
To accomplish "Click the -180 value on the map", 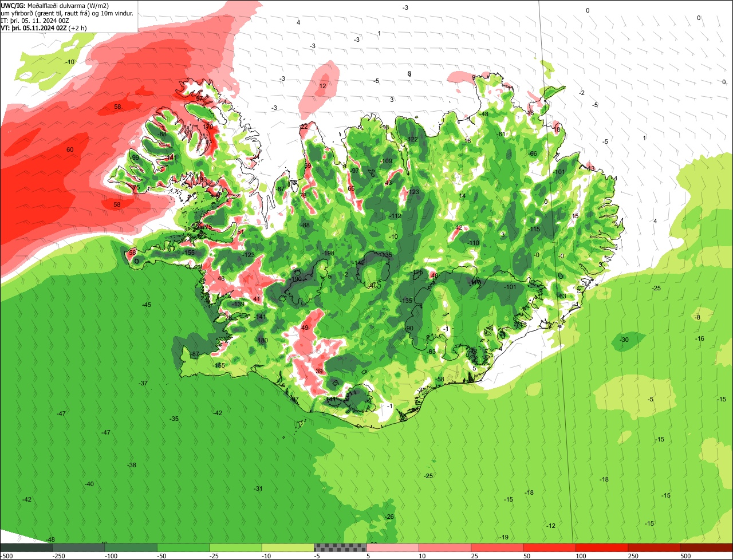I will [x=262, y=341].
